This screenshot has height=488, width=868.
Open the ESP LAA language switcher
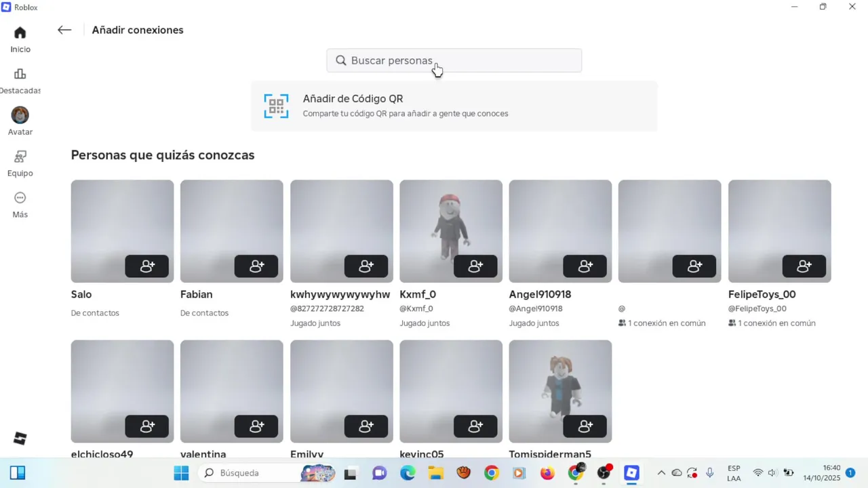pos(734,473)
